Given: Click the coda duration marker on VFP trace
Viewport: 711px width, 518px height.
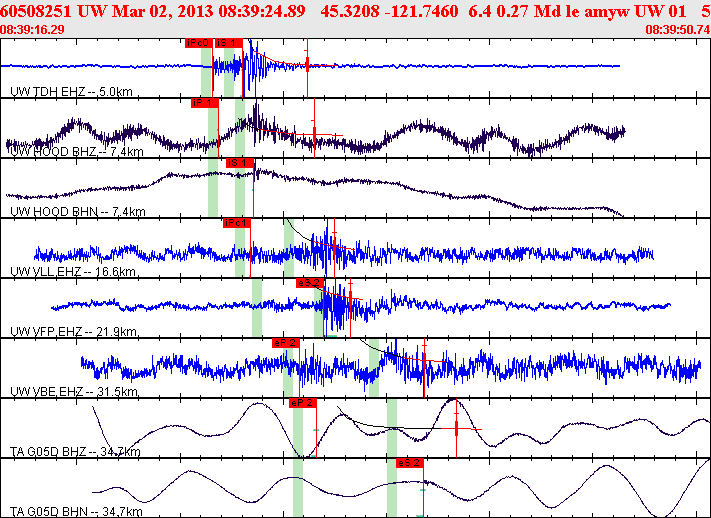Looking at the screenshot, I should point(351,298).
